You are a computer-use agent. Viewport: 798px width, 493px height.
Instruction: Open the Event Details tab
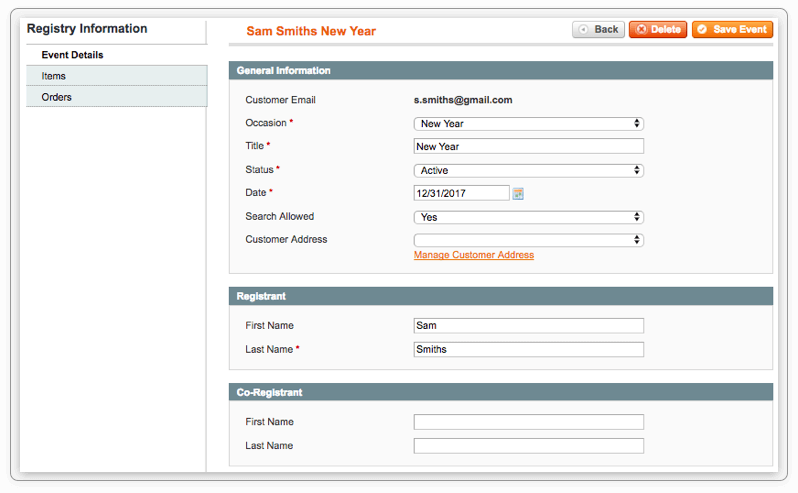pyautogui.click(x=117, y=55)
